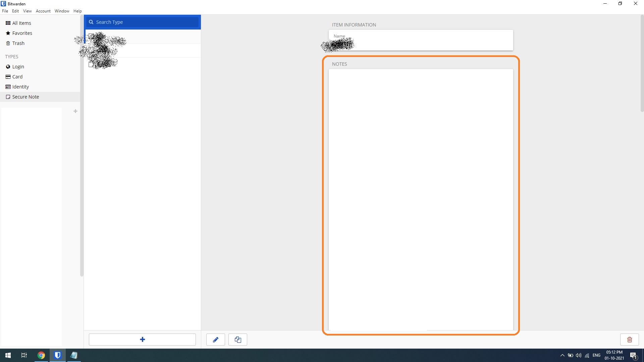644x362 pixels.
Task: Filter by Card type
Action: pos(40,77)
